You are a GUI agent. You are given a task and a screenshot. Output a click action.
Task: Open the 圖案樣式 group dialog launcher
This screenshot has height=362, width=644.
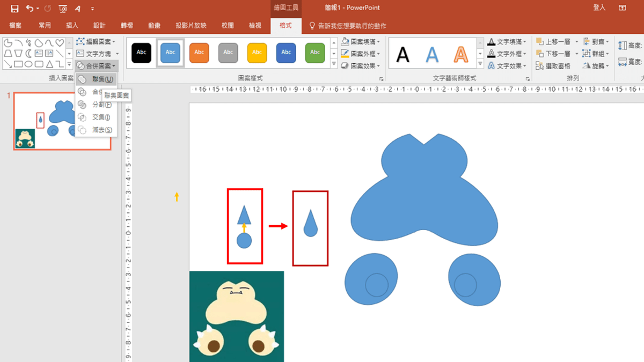point(382,79)
